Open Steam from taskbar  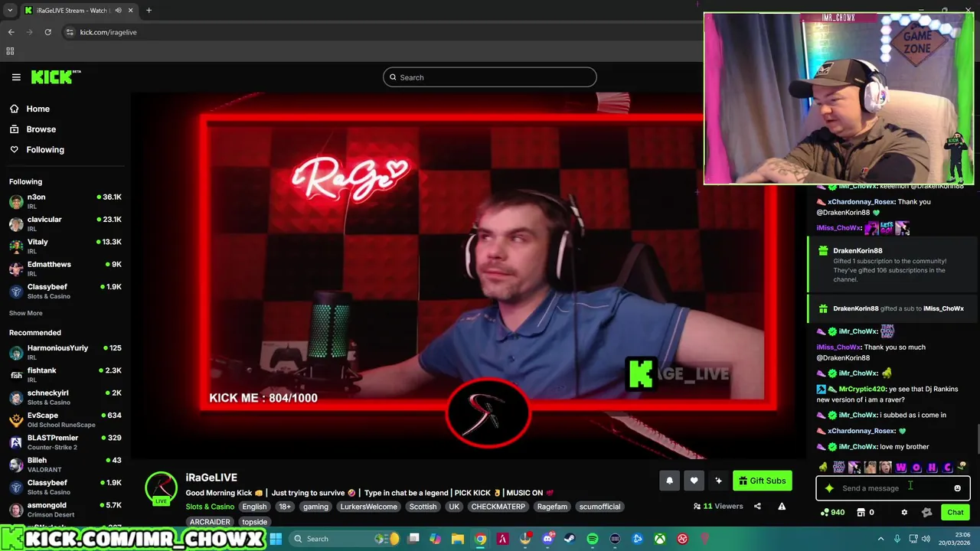570,539
